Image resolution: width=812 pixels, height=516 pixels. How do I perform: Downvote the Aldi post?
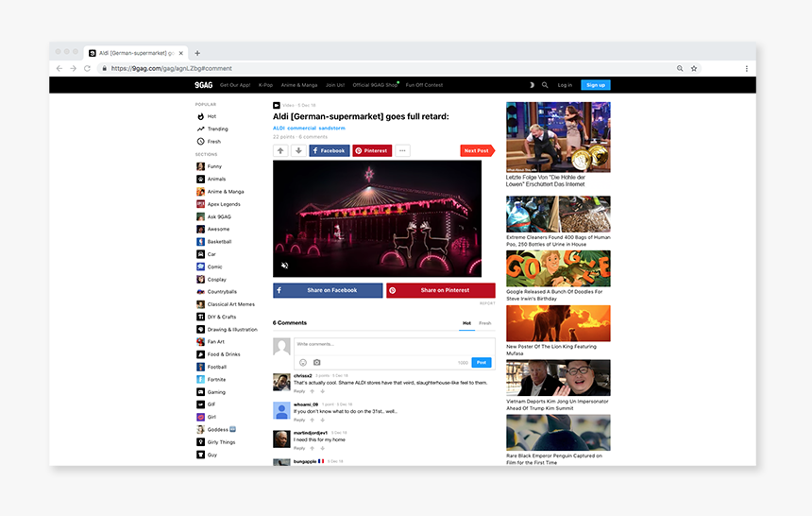(x=298, y=150)
